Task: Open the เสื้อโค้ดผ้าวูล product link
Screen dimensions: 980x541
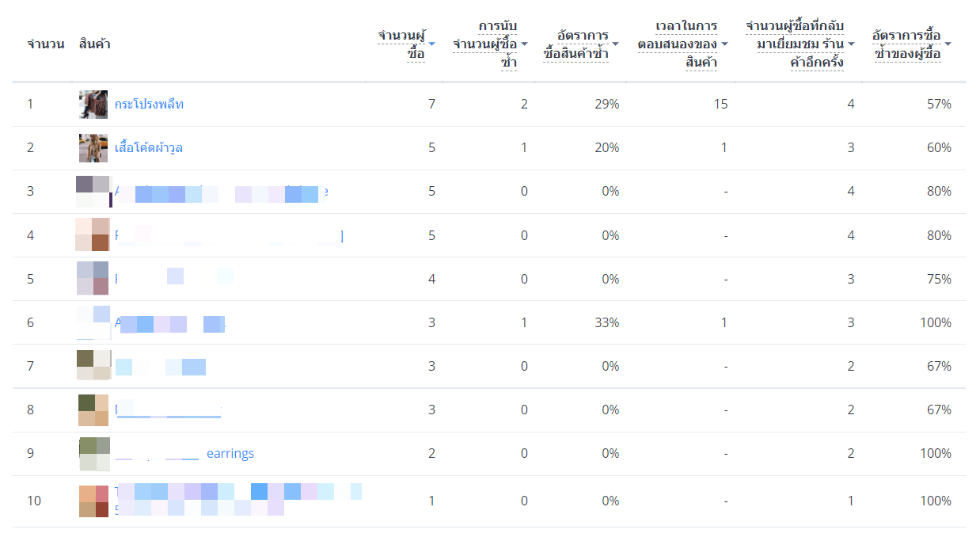Action: click(149, 147)
